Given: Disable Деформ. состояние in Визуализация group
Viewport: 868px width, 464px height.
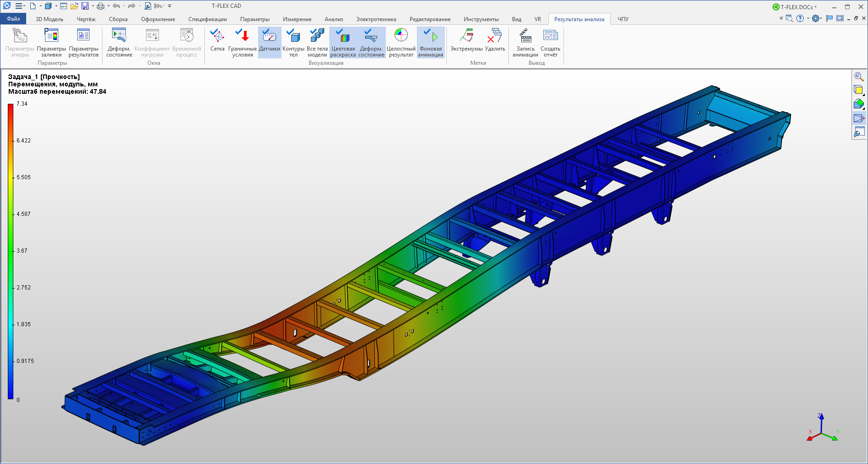Looking at the screenshot, I should [x=372, y=42].
